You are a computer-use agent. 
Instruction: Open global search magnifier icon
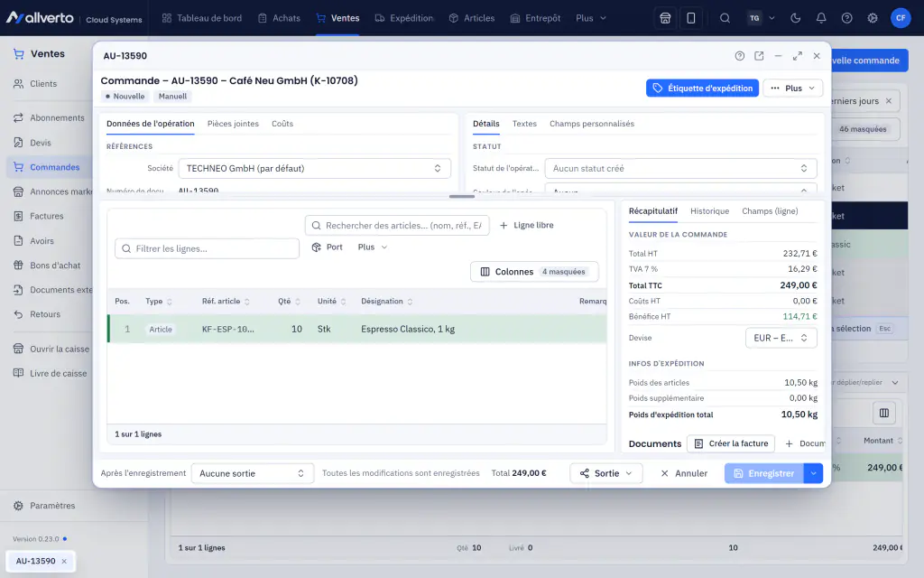click(x=725, y=18)
